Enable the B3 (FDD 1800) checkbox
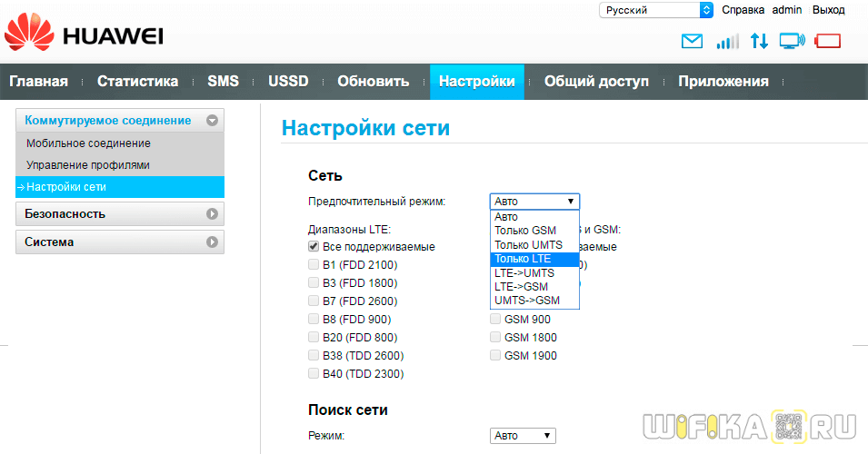Screen dimensions: 868x454 click(314, 283)
